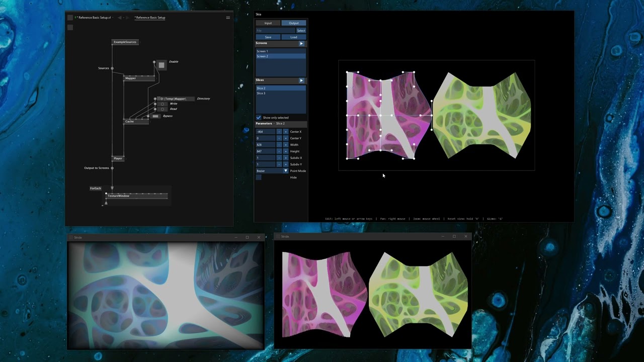
Task: Click the Width value field
Action: click(x=266, y=145)
